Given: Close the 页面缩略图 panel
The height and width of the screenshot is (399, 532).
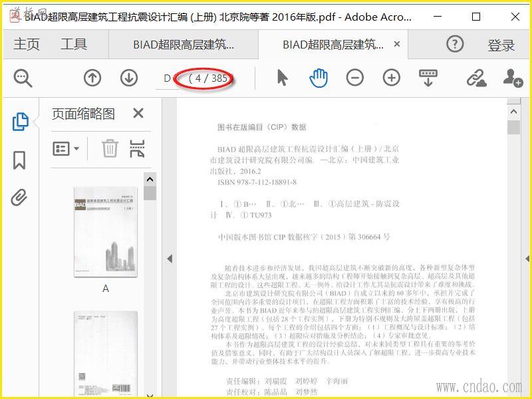Looking at the screenshot, I should [138, 113].
